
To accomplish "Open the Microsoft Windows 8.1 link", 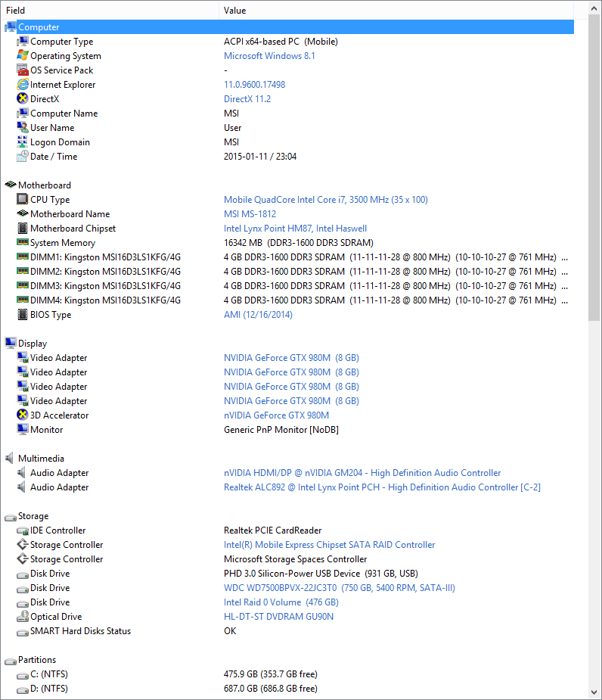I will [x=269, y=56].
